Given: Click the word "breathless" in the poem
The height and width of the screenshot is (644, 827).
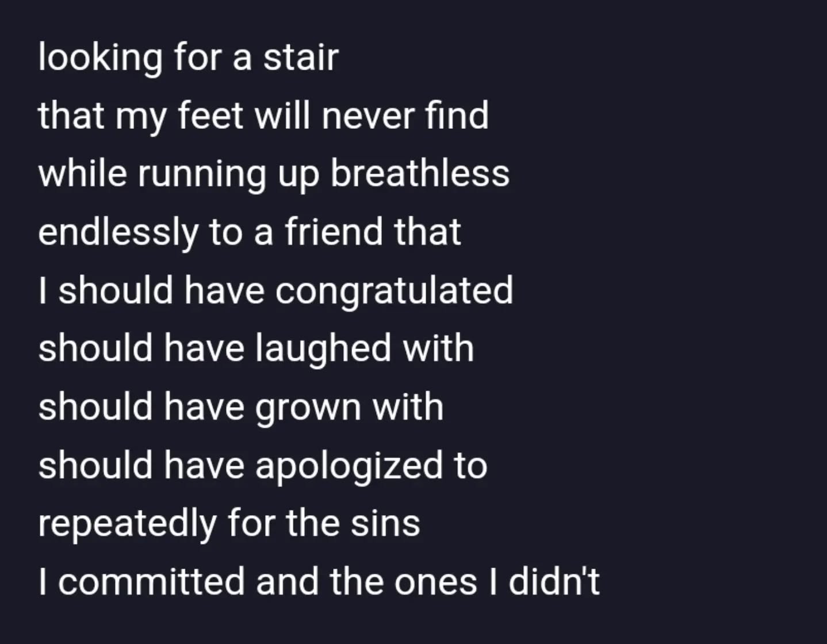Looking at the screenshot, I should (x=420, y=174).
